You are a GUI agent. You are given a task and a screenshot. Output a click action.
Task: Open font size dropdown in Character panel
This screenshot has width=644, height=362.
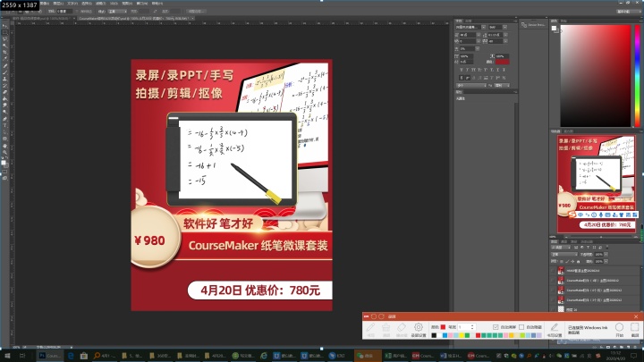pyautogui.click(x=479, y=35)
